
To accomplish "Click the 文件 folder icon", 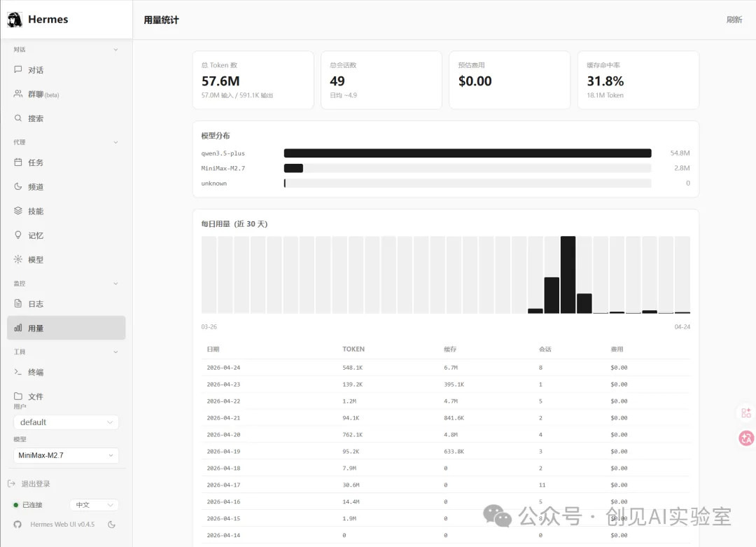I will 17,396.
